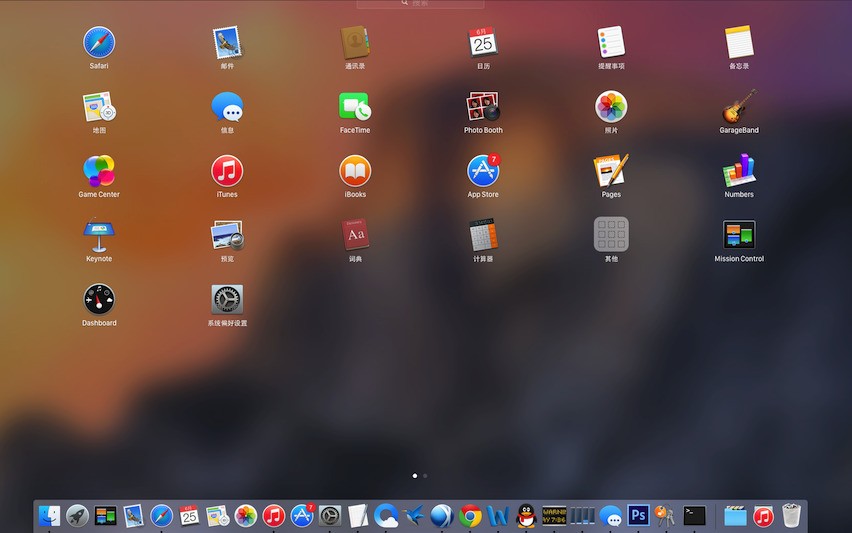Viewport: 852px width, 533px height.
Task: Click the Launchpad rocket in the Dock
Action: tap(77, 516)
